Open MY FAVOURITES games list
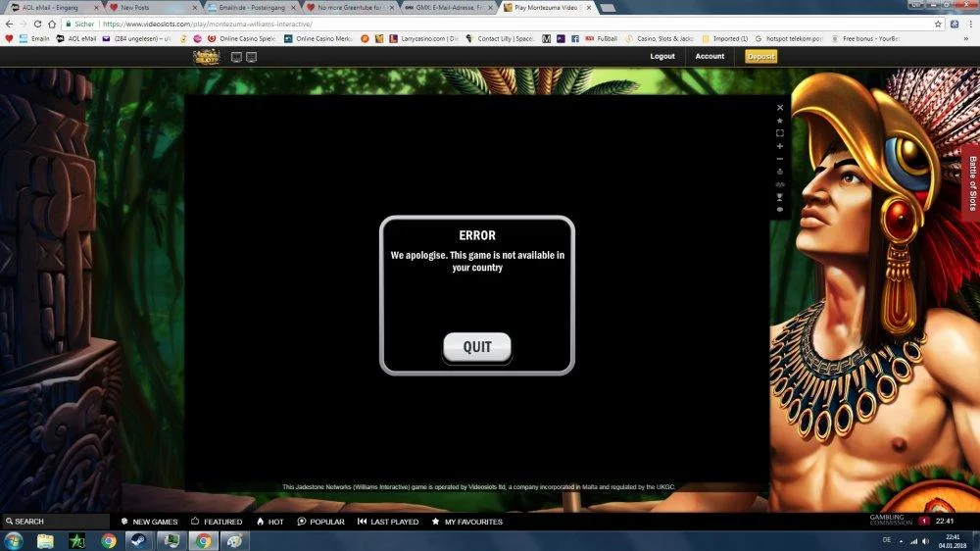 click(x=466, y=522)
